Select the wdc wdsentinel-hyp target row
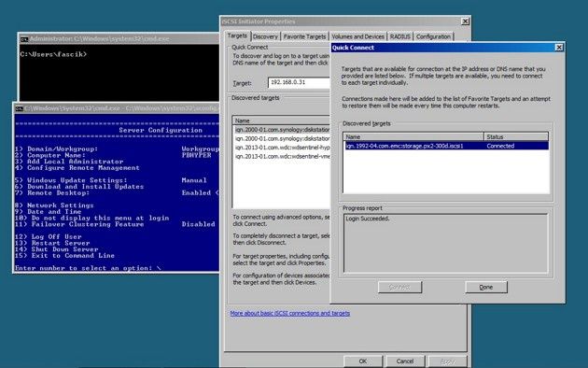 (x=282, y=148)
